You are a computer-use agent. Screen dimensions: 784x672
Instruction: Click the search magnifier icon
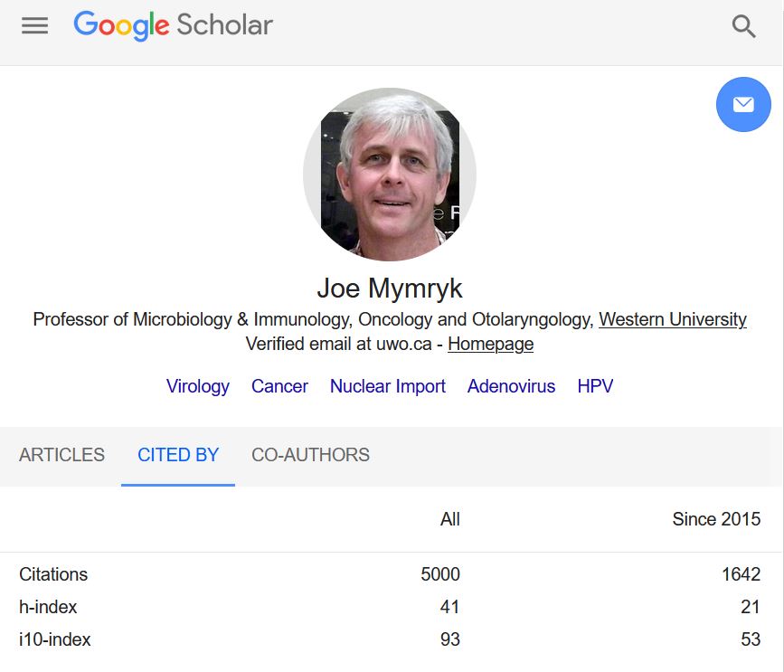coord(743,25)
